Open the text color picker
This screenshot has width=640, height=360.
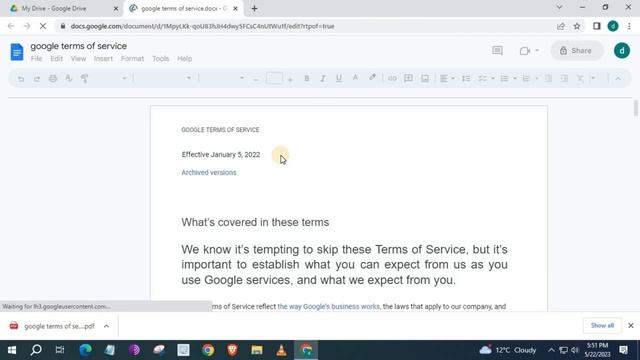(355, 78)
